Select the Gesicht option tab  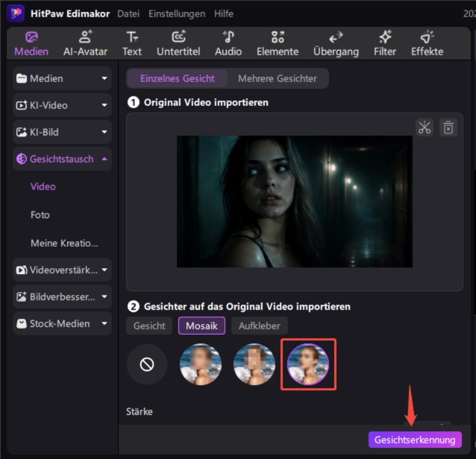pyautogui.click(x=149, y=326)
